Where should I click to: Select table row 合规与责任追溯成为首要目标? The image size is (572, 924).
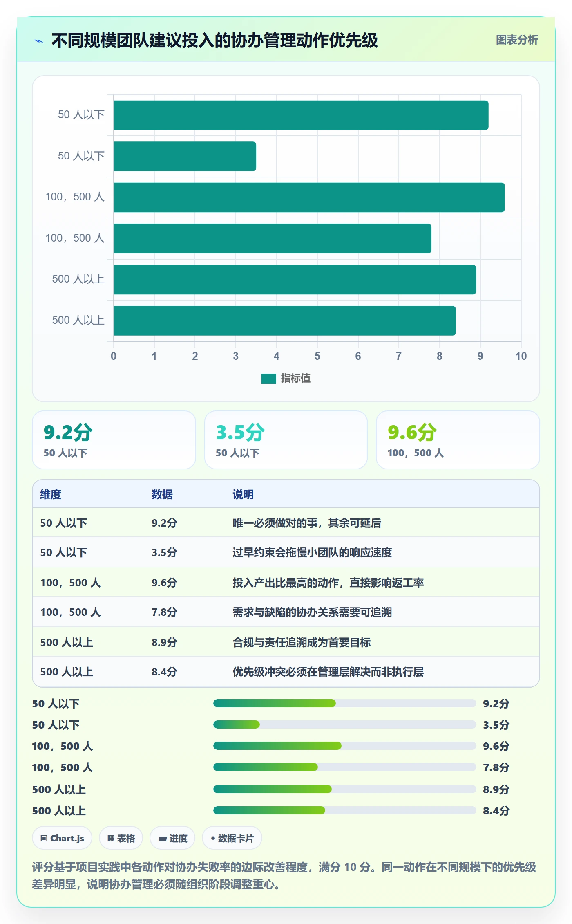286,642
